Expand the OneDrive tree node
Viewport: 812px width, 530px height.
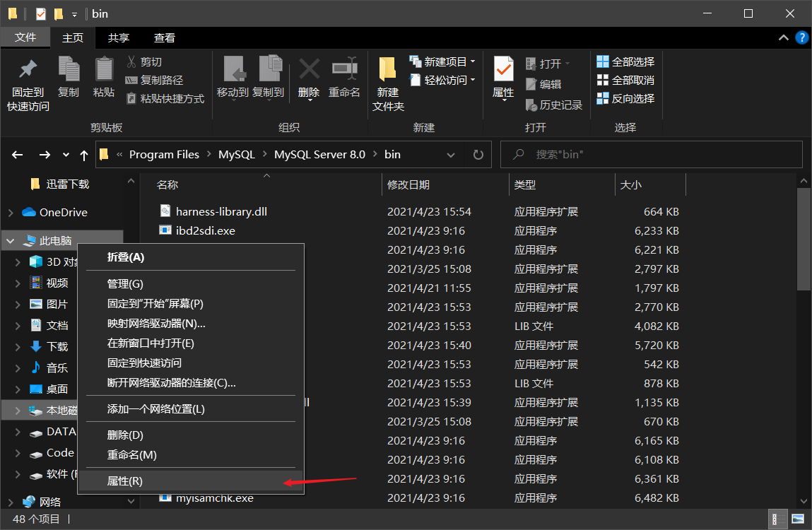(11, 213)
